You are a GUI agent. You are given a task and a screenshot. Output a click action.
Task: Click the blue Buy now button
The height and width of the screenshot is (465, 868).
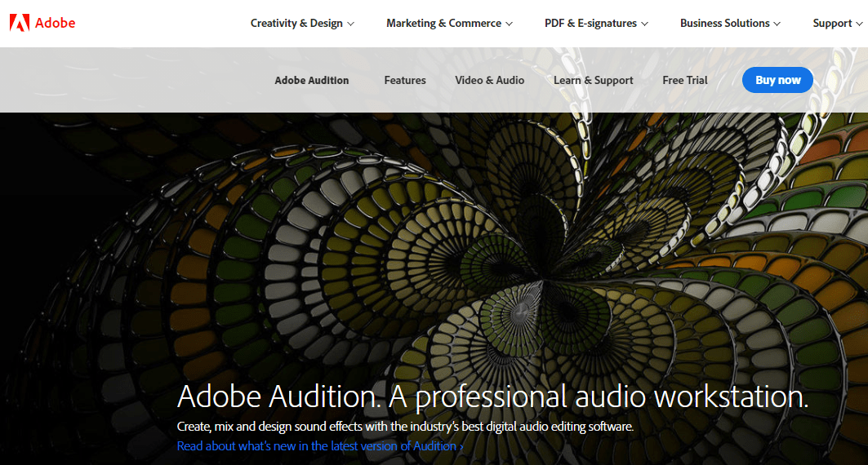[777, 80]
